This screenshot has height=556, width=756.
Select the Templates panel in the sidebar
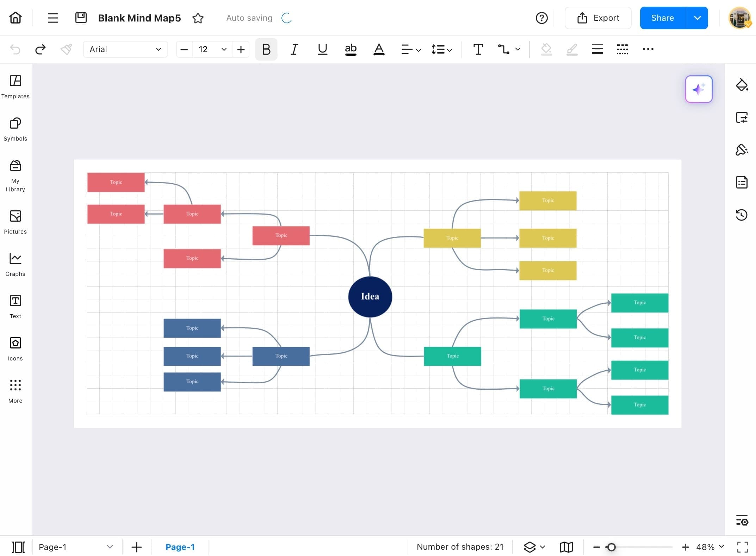coord(15,86)
